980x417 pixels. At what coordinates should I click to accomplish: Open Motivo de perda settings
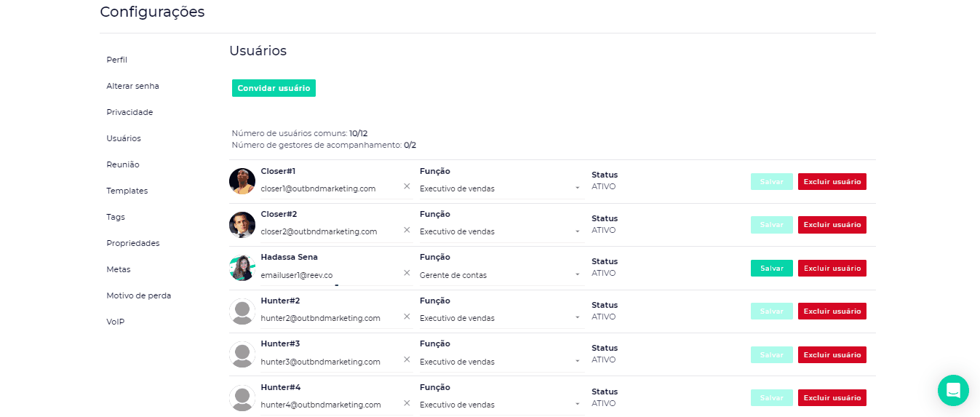[x=138, y=295]
